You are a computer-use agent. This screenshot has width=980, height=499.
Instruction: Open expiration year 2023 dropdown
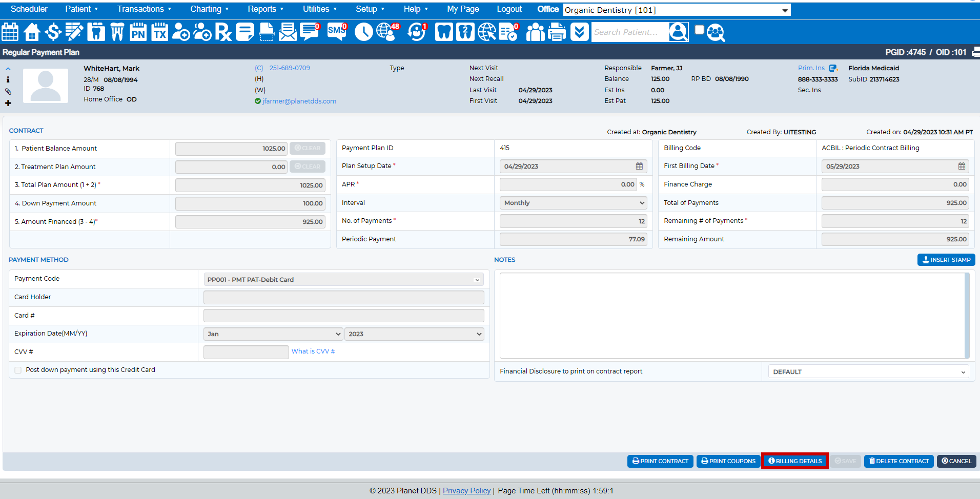[x=414, y=334]
